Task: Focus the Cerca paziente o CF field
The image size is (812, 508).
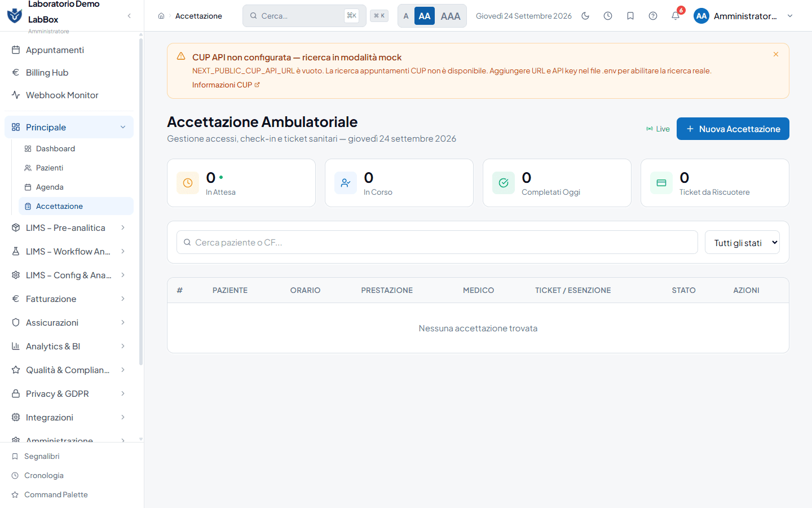Action: (x=437, y=242)
